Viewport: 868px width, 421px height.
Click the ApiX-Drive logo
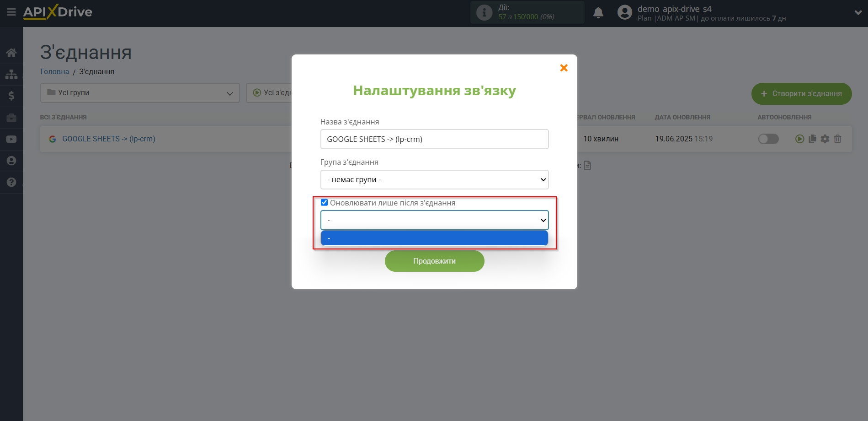click(58, 12)
